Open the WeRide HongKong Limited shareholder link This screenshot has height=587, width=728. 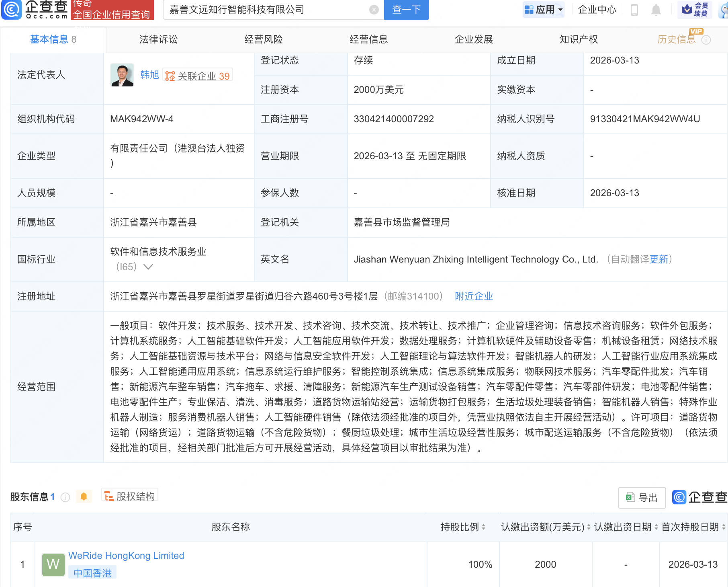click(126, 556)
